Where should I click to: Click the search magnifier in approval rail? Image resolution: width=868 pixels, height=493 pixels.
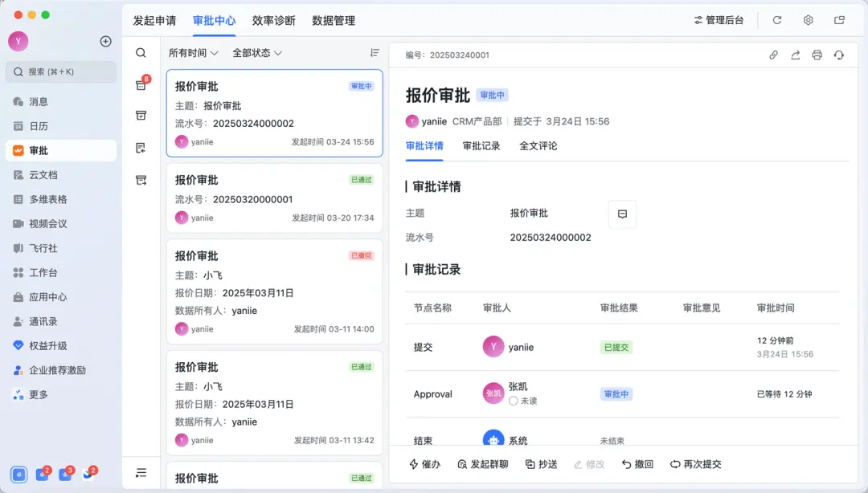click(x=141, y=52)
